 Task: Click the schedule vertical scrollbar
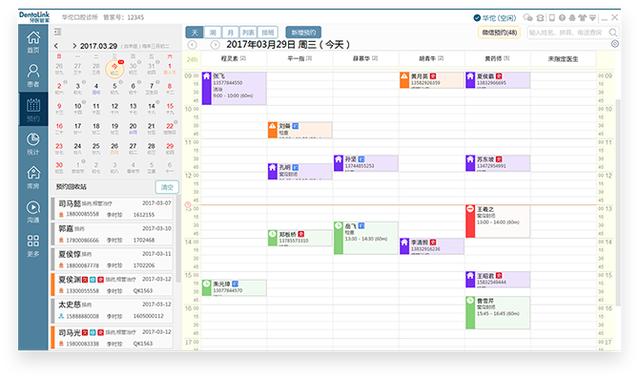click(618, 202)
